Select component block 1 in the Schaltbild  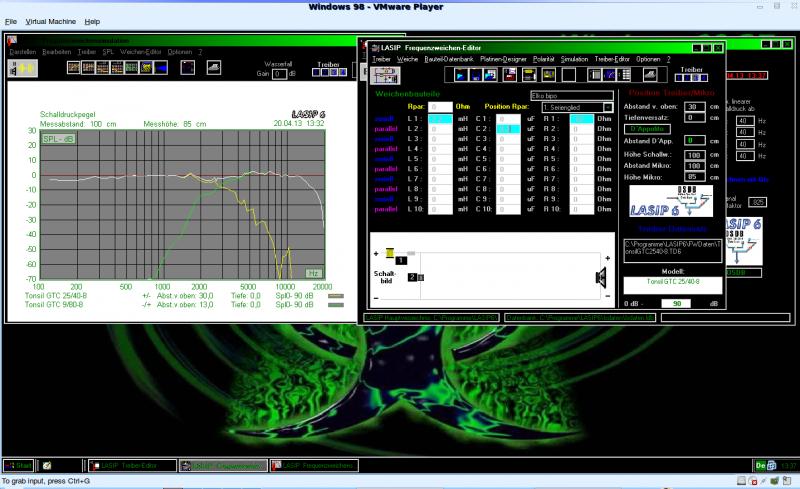401,261
